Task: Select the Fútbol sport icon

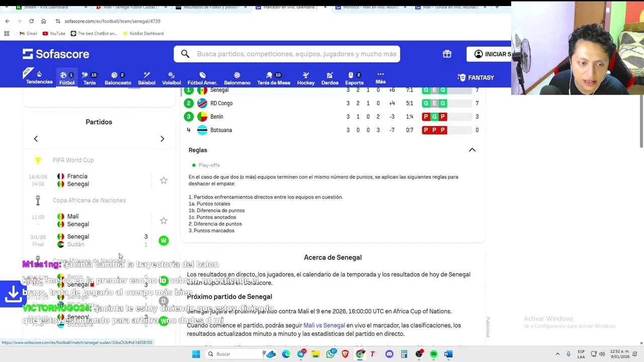Action: tap(66, 77)
